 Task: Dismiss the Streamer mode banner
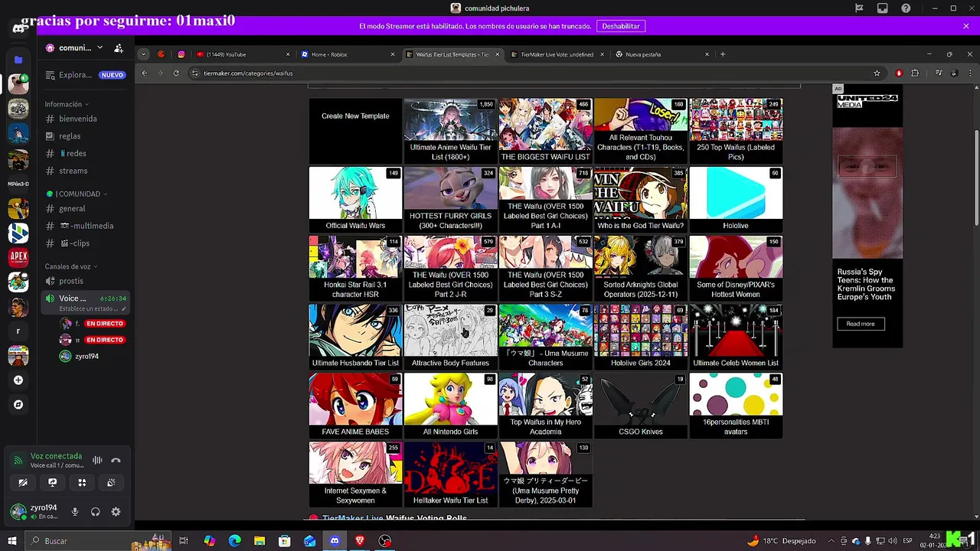966,26
